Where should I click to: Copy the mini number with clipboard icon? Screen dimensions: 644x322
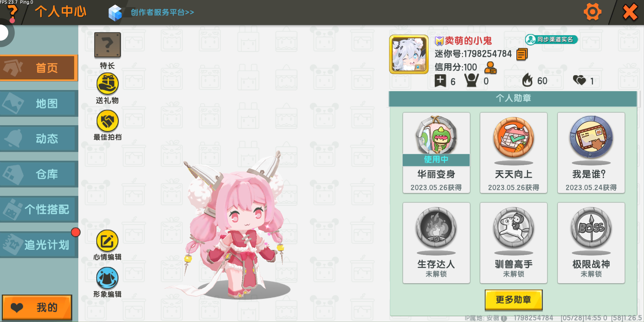tap(522, 54)
